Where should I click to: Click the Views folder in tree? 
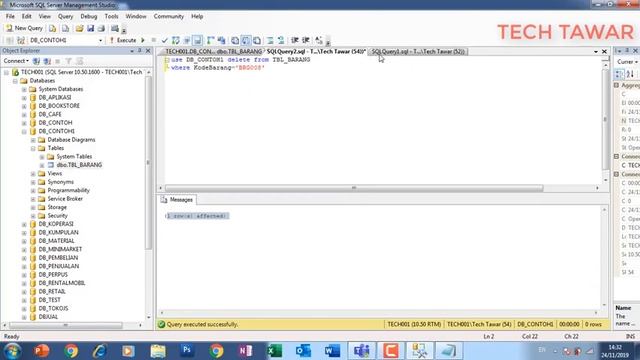click(x=55, y=173)
